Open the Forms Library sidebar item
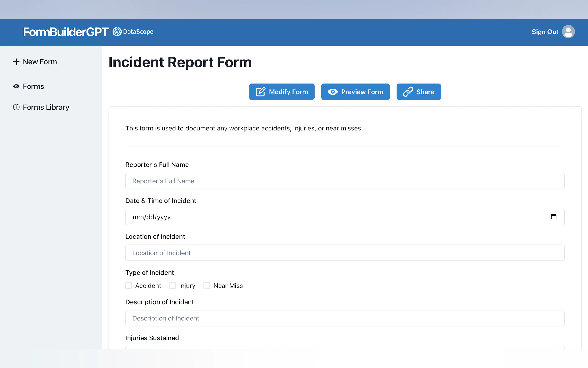Viewport: 588px width, 368px height. coord(46,107)
